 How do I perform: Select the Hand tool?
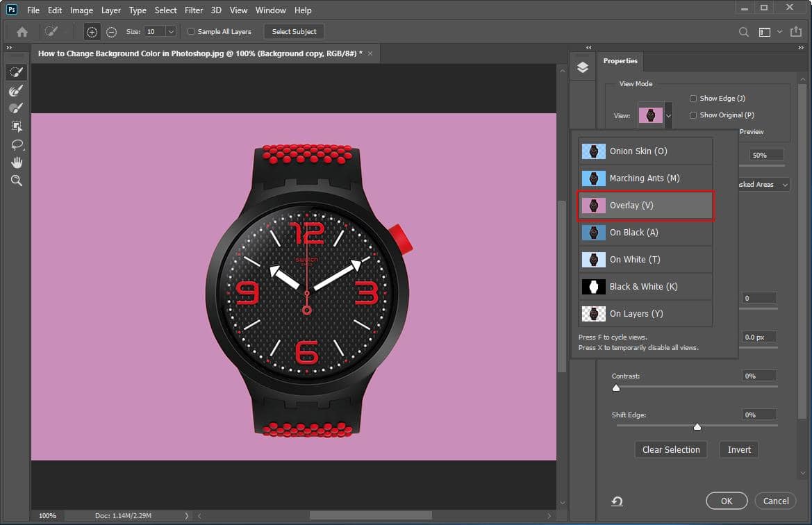17,162
